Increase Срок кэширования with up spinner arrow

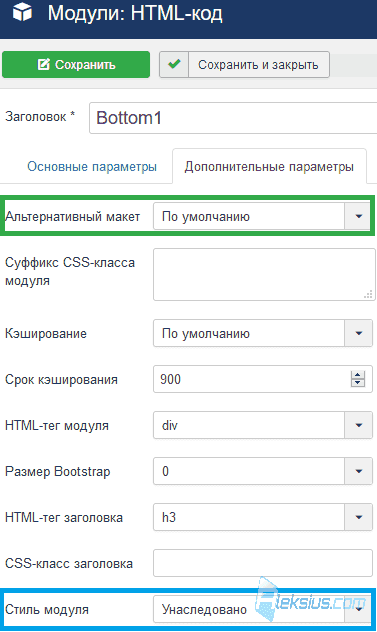358,375
